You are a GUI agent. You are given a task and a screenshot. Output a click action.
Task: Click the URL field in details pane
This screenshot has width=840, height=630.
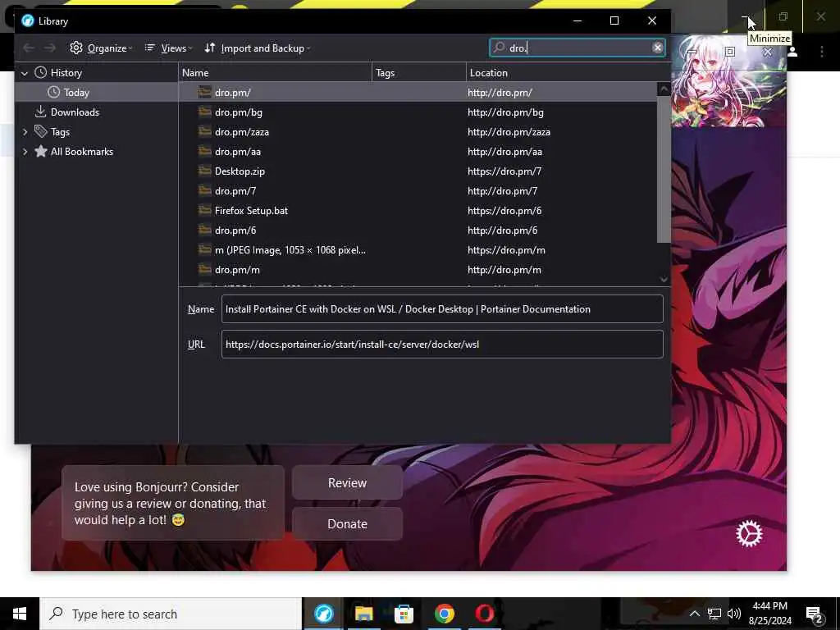point(442,345)
